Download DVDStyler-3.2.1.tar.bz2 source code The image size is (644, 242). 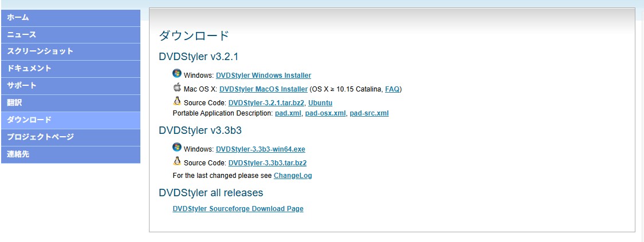pyautogui.click(x=266, y=102)
